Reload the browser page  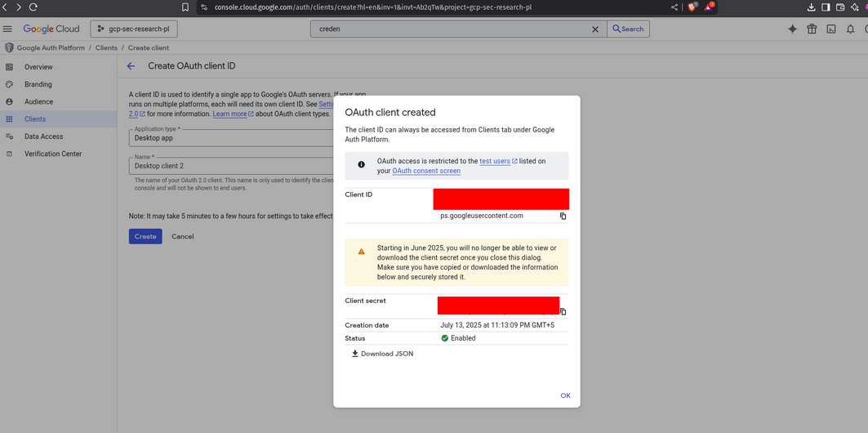click(33, 7)
